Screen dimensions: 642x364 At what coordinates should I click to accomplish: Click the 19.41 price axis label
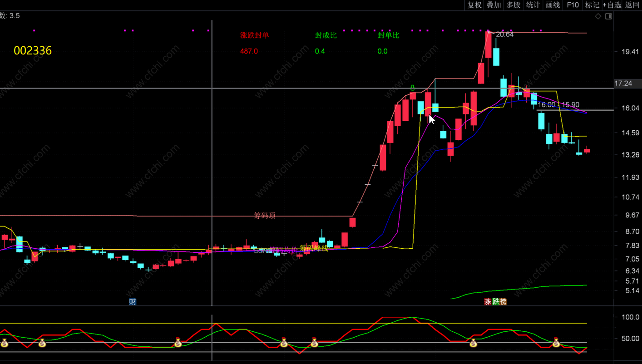tap(631, 52)
